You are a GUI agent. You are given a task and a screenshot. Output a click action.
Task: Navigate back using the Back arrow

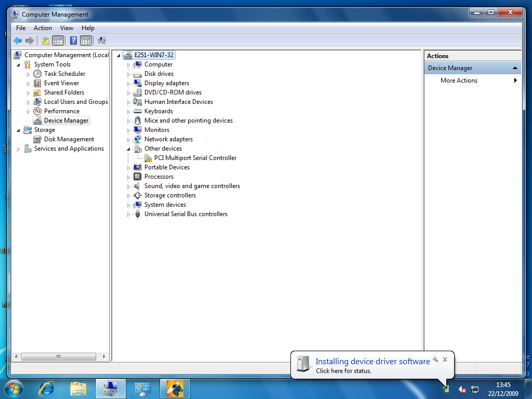pyautogui.click(x=17, y=40)
